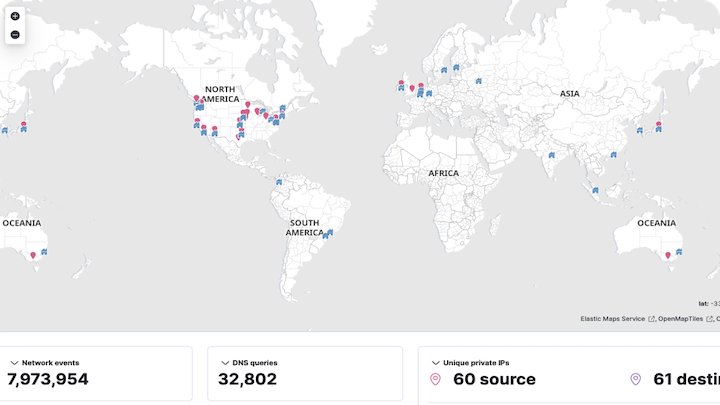Viewport: 720px width, 405px height.
Task: Click the 7,973,954 network events value
Action: (48, 379)
